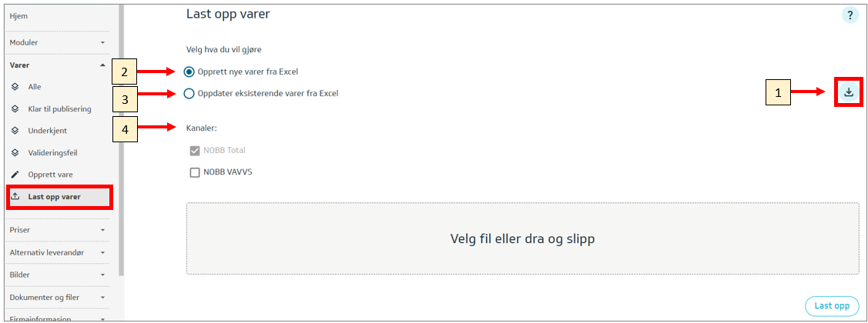Select Oppdater eksisterende varer fra Excel
This screenshot has height=323, width=868.
pyautogui.click(x=189, y=94)
